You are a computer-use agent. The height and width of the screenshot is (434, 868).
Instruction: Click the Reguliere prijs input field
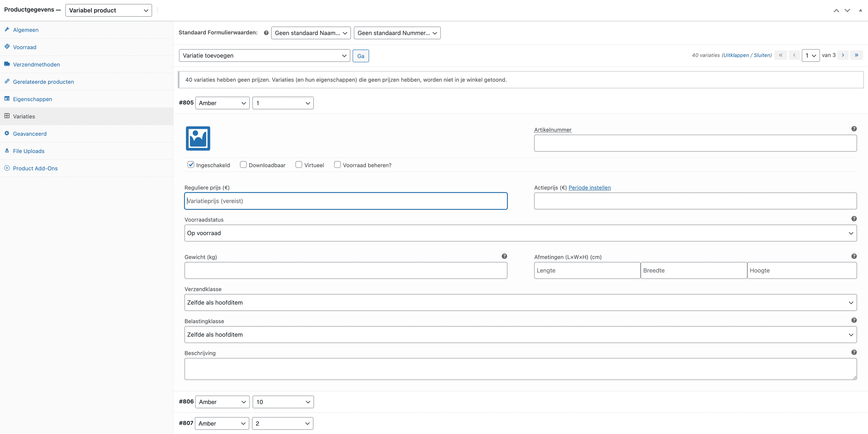pos(346,201)
